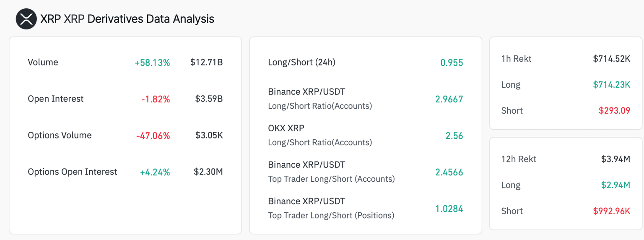
Task: Click the Open Interest label
Action: 56,99
